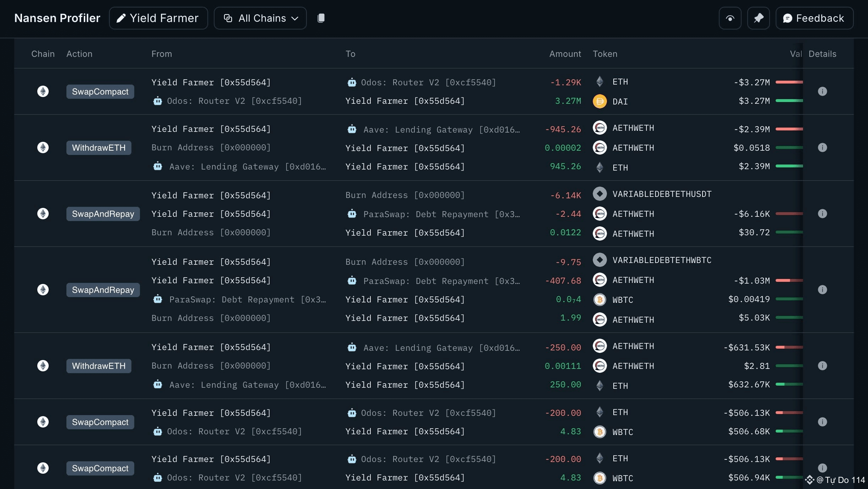The image size is (868, 489).
Task: Click the SwapCompact tag in the DAI row
Action: coord(100,92)
